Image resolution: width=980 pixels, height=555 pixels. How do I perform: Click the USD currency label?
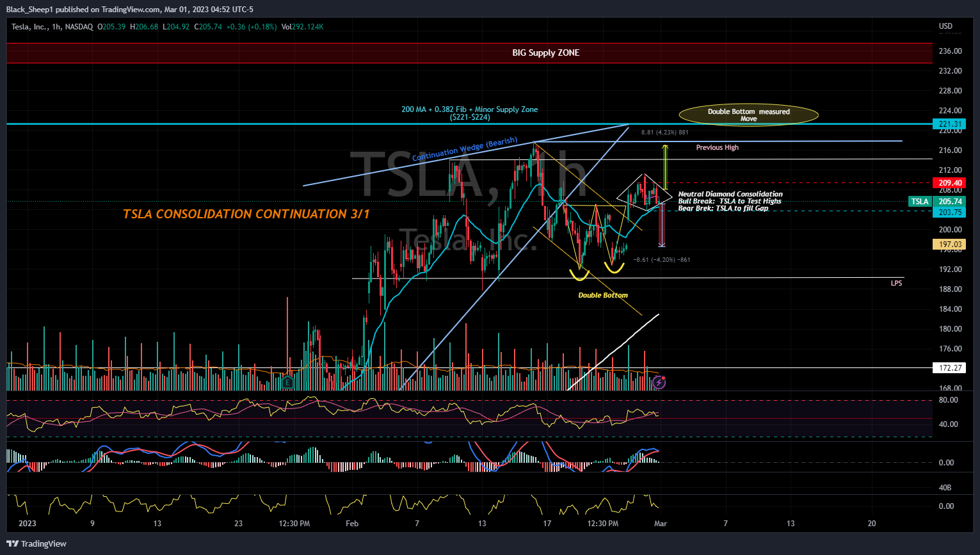click(945, 26)
